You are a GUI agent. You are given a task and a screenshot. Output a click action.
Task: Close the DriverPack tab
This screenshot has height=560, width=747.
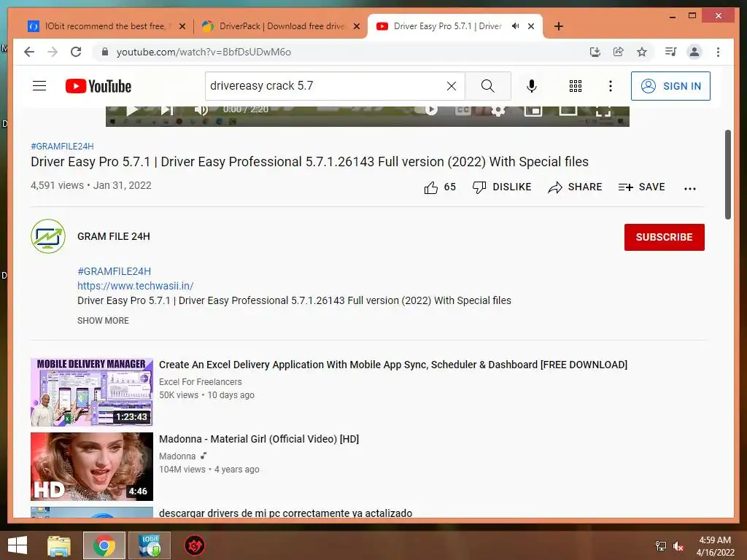pos(356,26)
